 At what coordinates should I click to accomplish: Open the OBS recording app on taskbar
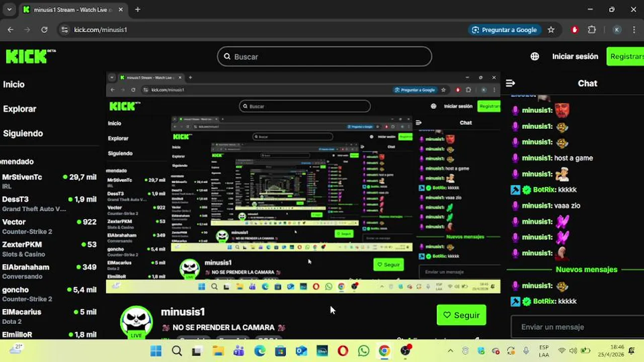click(406, 350)
